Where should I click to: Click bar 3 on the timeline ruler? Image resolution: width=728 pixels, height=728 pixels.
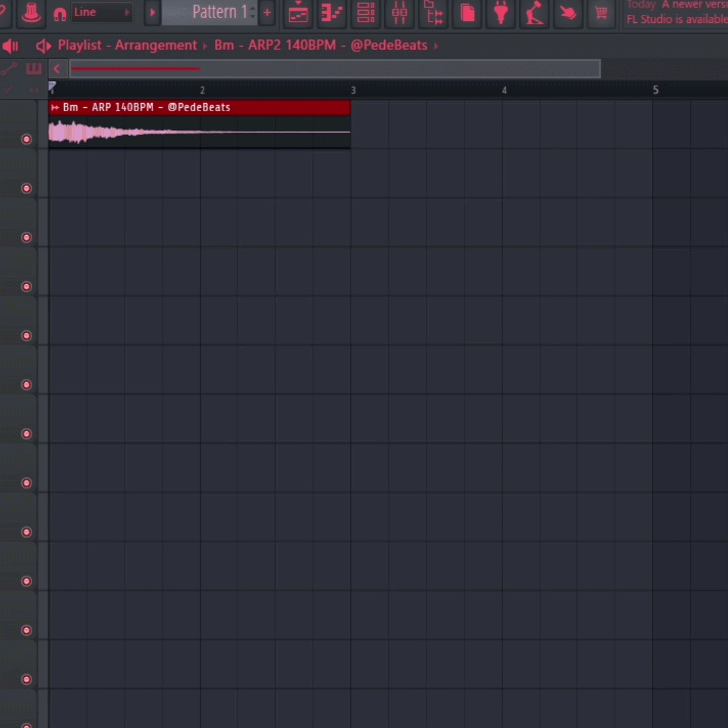tap(353, 90)
